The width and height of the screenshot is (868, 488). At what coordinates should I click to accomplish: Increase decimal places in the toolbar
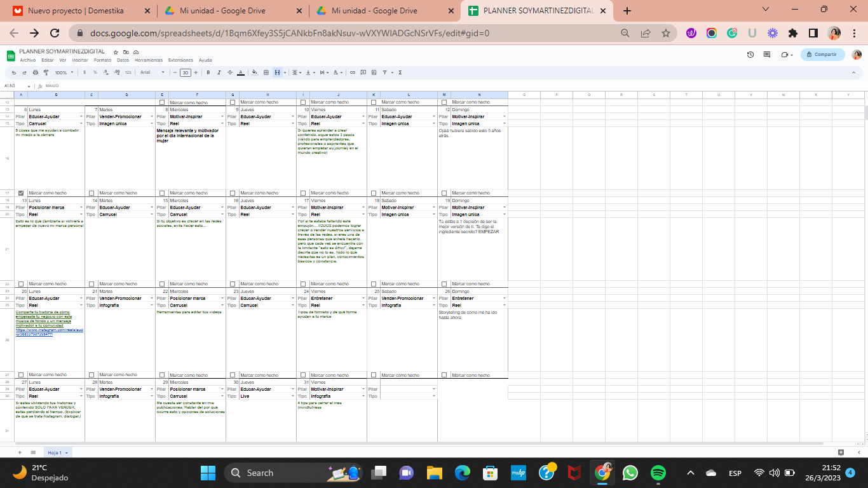tap(117, 72)
